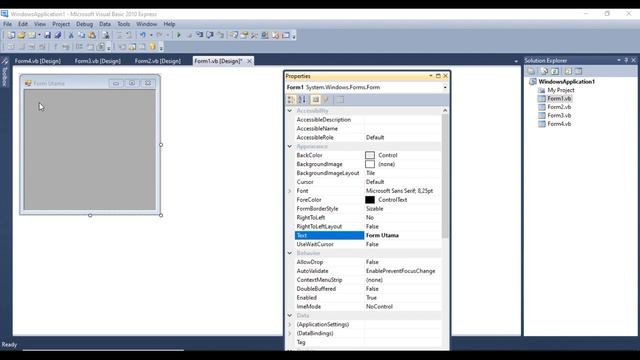Select My Project in Solution Explorer
Screen dimensions: 640x360
(560, 90)
